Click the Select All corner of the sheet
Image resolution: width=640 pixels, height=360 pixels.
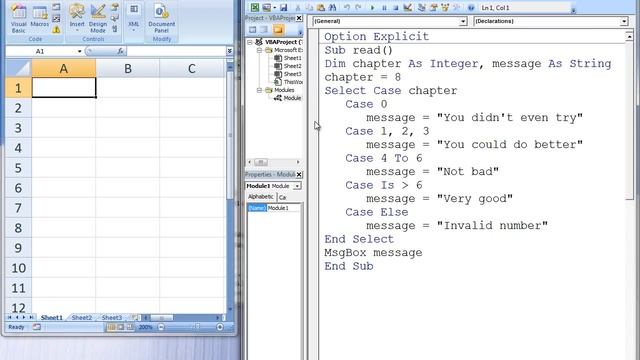tap(18, 68)
